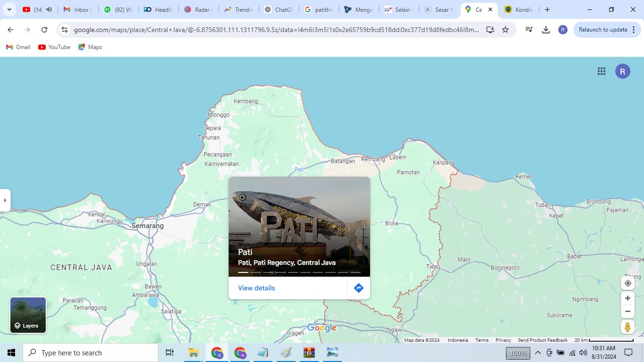Open the purple R account avatar on the map
The height and width of the screenshot is (362, 644).
tap(622, 71)
